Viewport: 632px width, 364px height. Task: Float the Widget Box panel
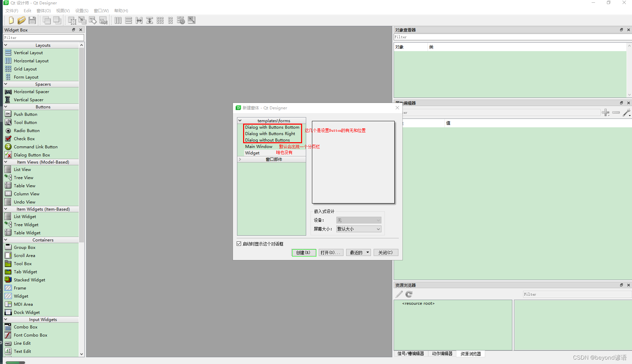pos(74,30)
